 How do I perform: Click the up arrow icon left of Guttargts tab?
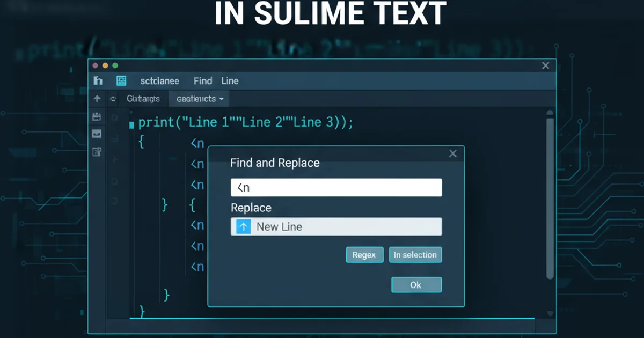[97, 99]
